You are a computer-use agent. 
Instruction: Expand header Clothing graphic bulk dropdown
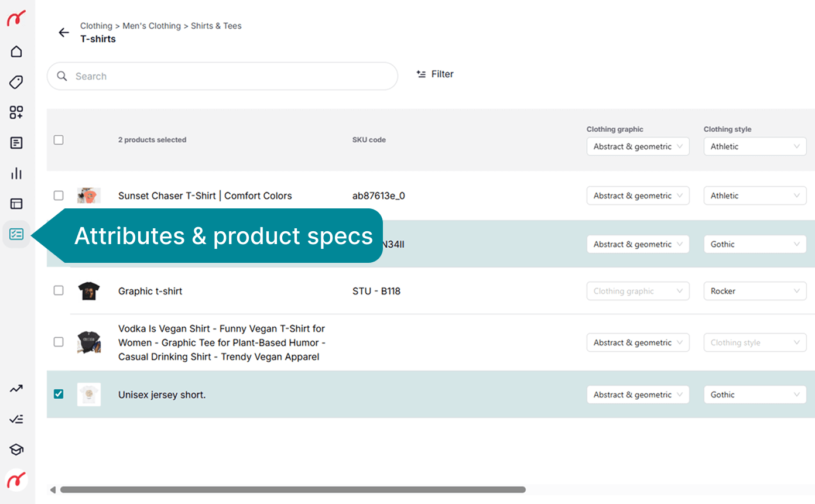click(638, 146)
